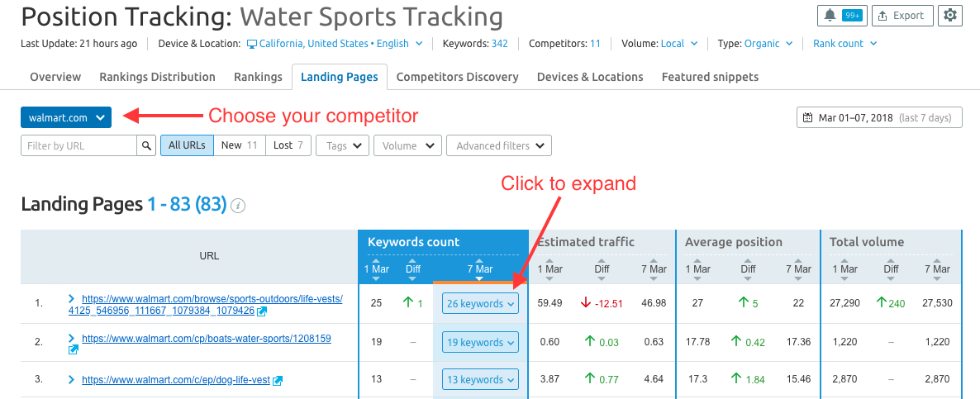Select the All URLs filter toggle

tap(187, 145)
